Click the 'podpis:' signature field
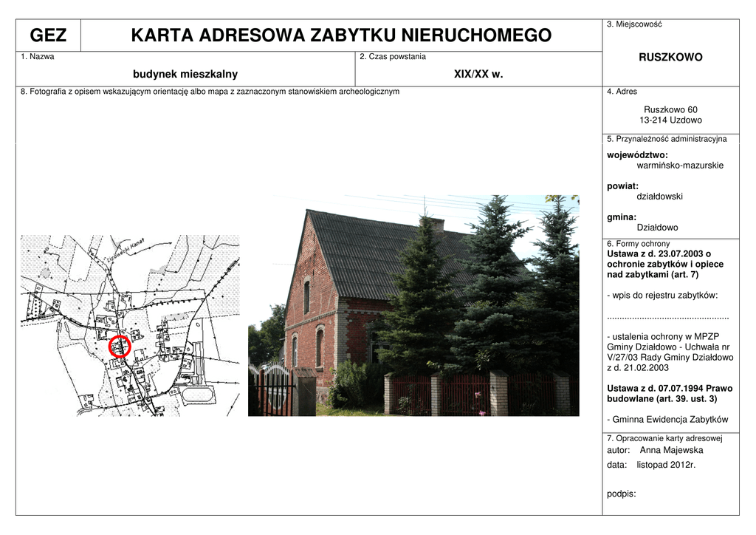 (621, 494)
